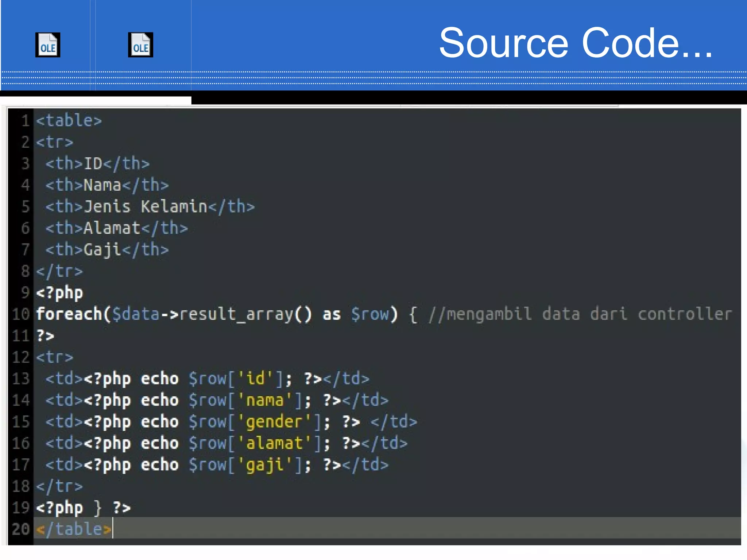Open the first OLE object icon
This screenshot has width=747, height=560.
48,45
